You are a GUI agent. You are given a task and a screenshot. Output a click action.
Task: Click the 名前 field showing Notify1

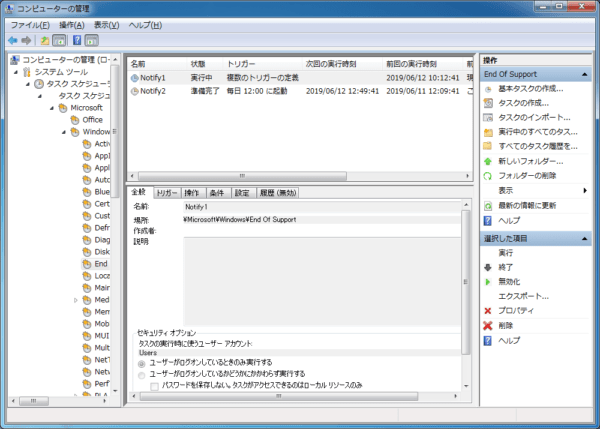[322, 207]
